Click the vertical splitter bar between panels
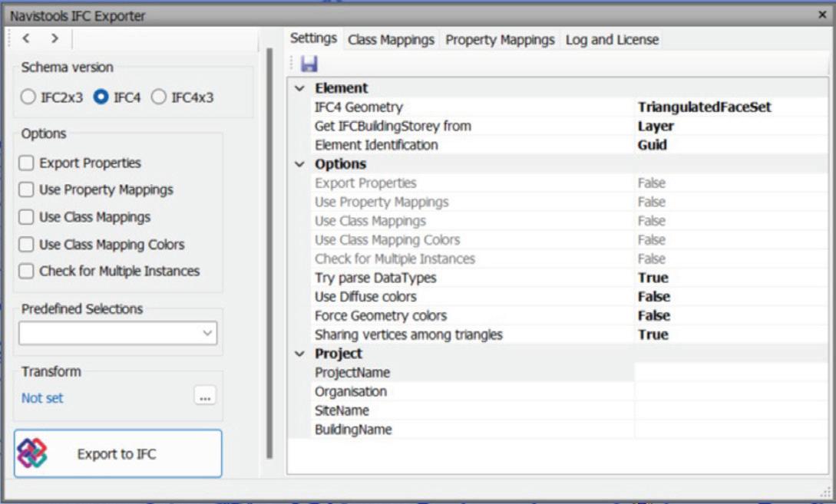Viewport: 836px width, 504px height. pyautogui.click(x=269, y=253)
